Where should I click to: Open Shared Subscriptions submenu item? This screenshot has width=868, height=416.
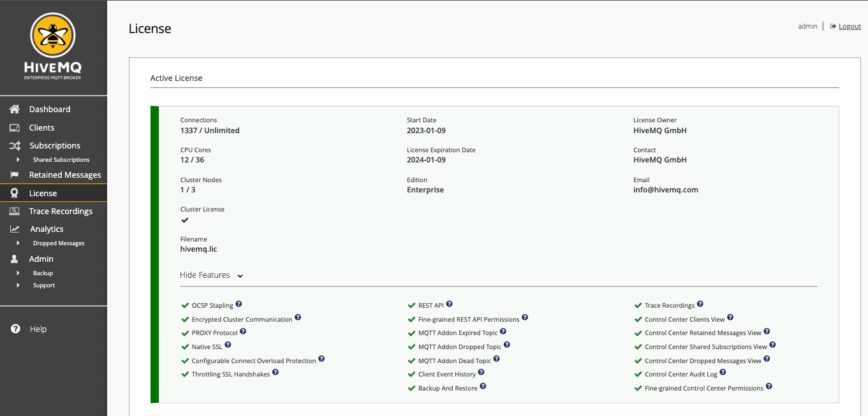tap(61, 160)
